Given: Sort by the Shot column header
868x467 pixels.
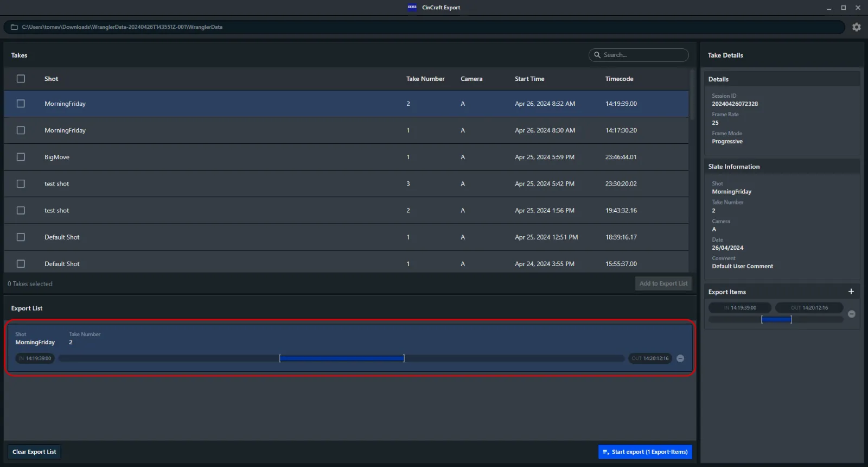Looking at the screenshot, I should tap(51, 79).
